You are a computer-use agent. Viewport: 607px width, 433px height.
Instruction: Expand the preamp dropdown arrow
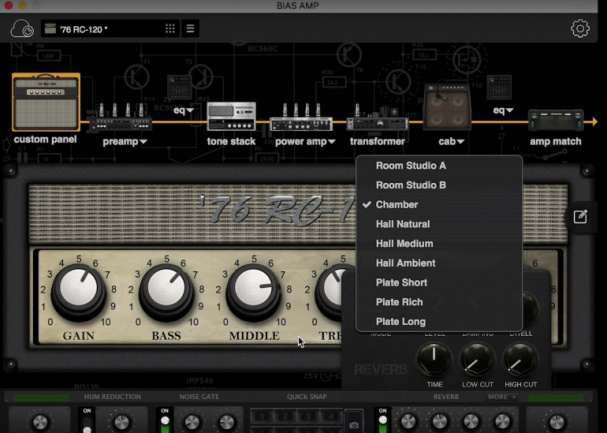[143, 142]
